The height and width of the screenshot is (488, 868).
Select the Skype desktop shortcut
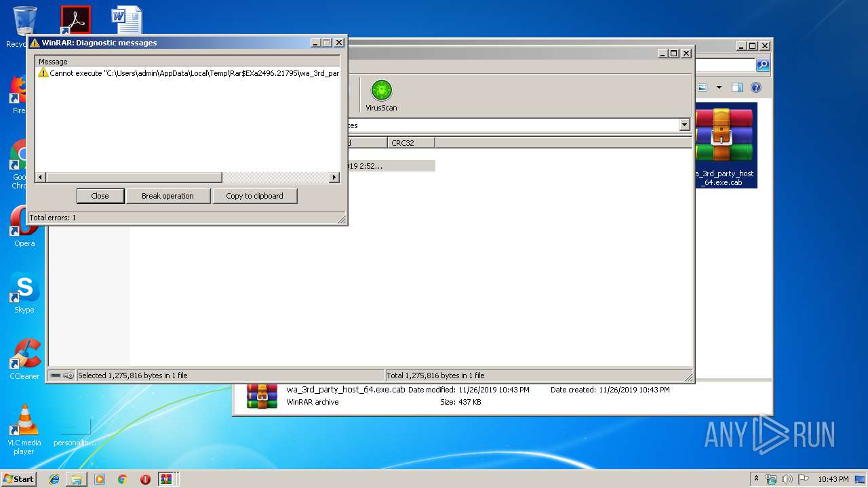(24, 293)
